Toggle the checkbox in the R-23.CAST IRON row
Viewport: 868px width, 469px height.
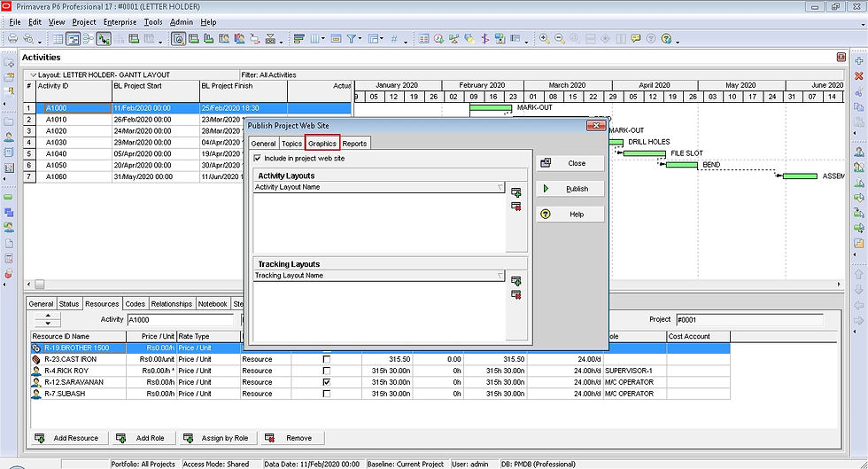click(x=327, y=359)
